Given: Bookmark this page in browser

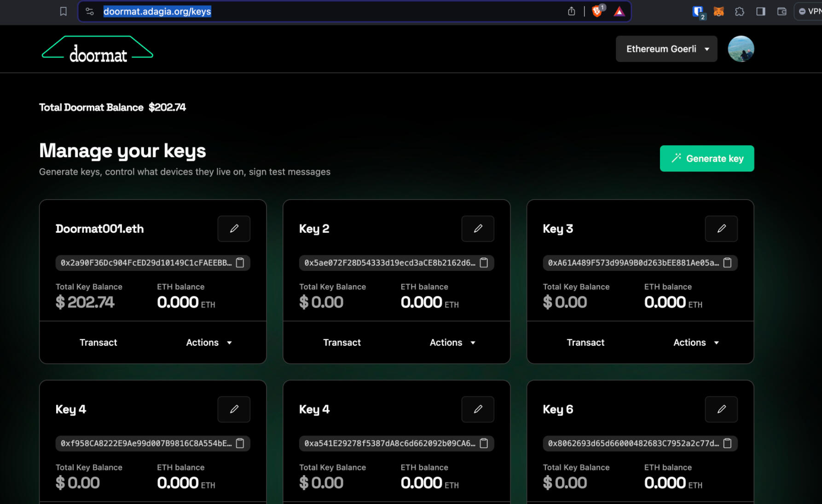Looking at the screenshot, I should coord(64,11).
